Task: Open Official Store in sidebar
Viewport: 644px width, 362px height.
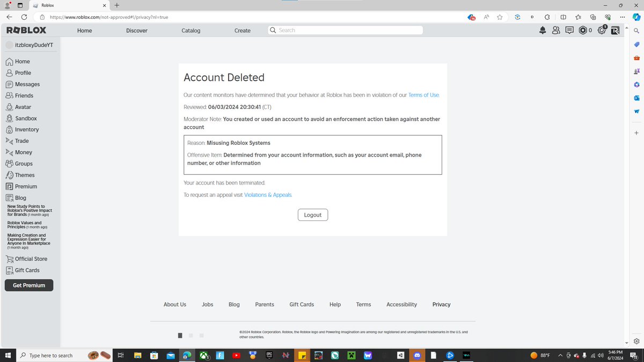Action: click(30, 258)
